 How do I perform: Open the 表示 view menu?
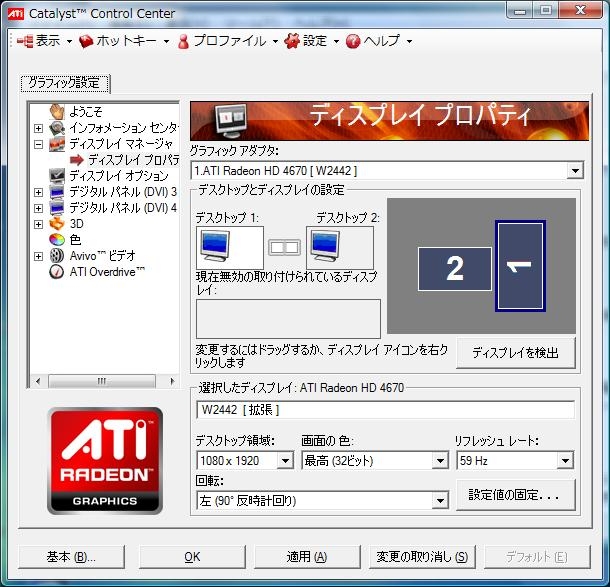[45, 40]
